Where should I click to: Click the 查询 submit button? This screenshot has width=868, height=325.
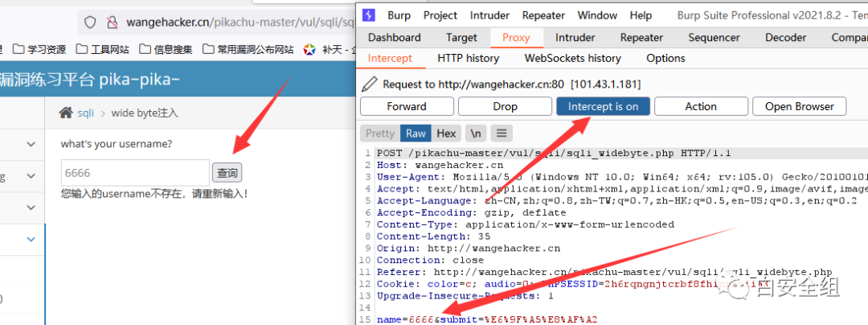[x=227, y=173]
